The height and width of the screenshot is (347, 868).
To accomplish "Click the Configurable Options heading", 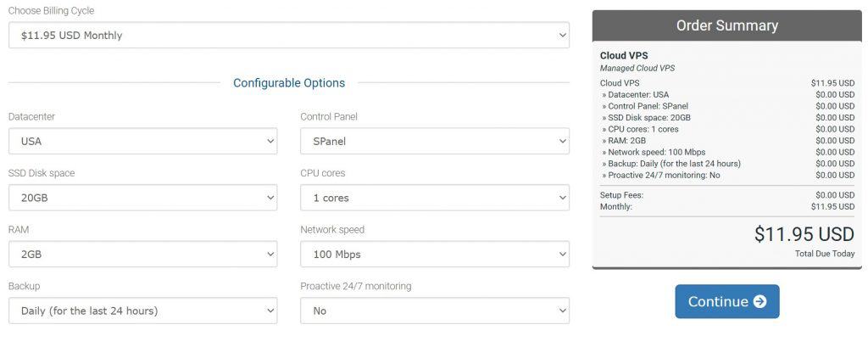I will point(289,83).
